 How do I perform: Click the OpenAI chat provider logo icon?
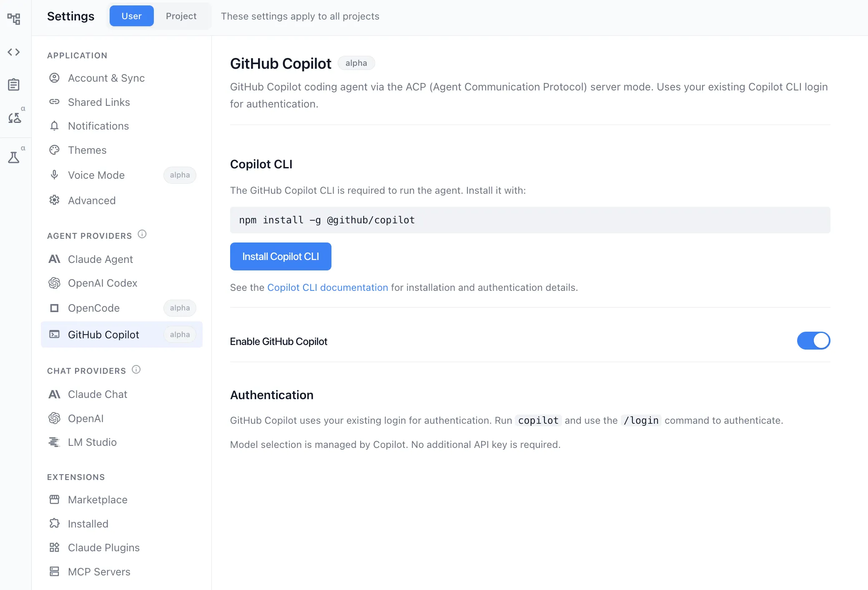(55, 418)
